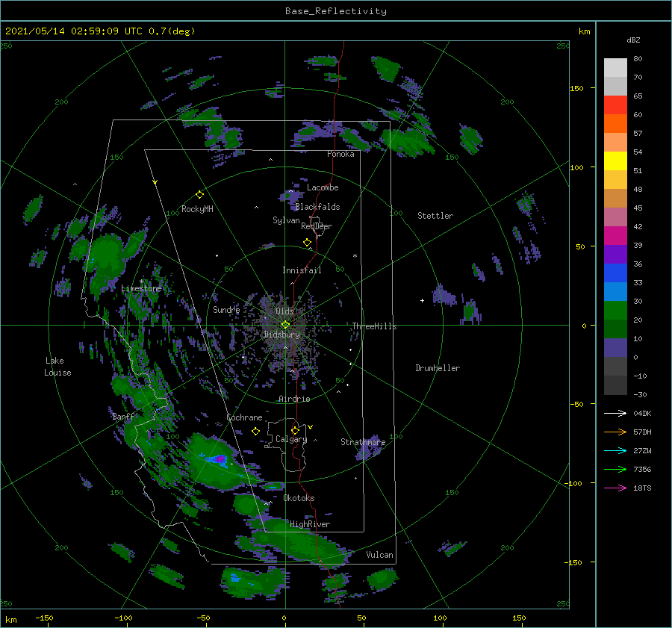The width and height of the screenshot is (672, 628).
Task: Click the Ponoka city label
Action: pyautogui.click(x=340, y=154)
